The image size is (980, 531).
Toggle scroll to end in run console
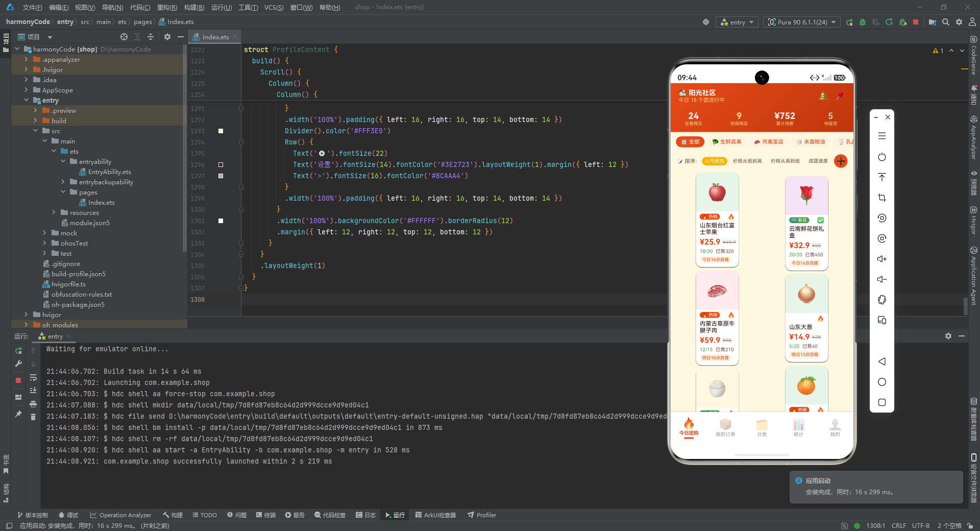click(x=33, y=391)
